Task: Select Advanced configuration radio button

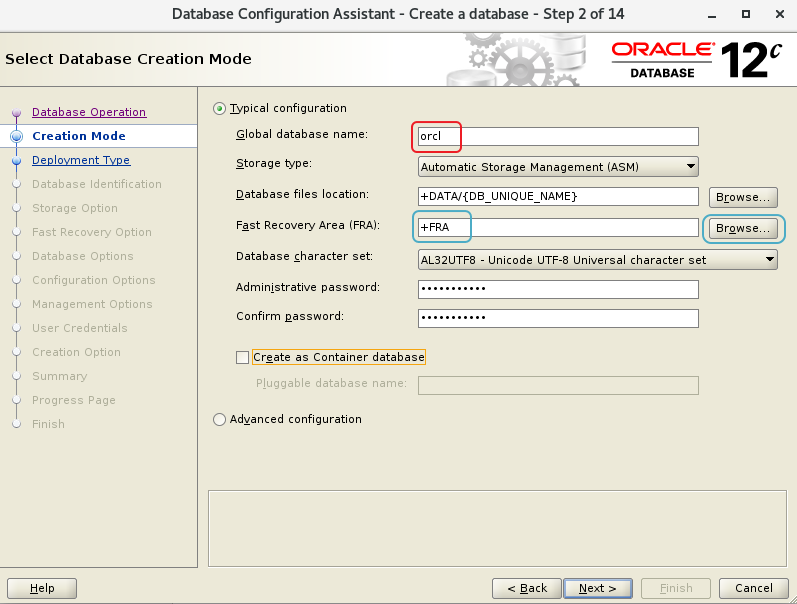Action: [220, 419]
